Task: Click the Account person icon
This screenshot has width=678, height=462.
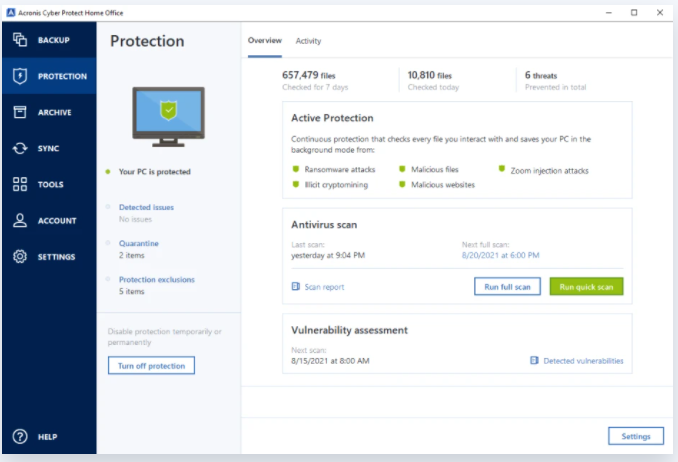Action: point(20,220)
